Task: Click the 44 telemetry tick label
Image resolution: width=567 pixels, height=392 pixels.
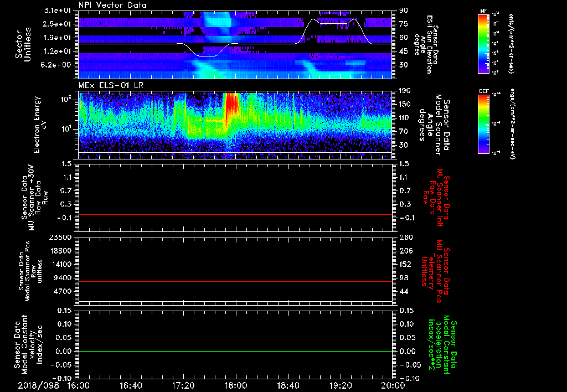Action: pos(403,291)
